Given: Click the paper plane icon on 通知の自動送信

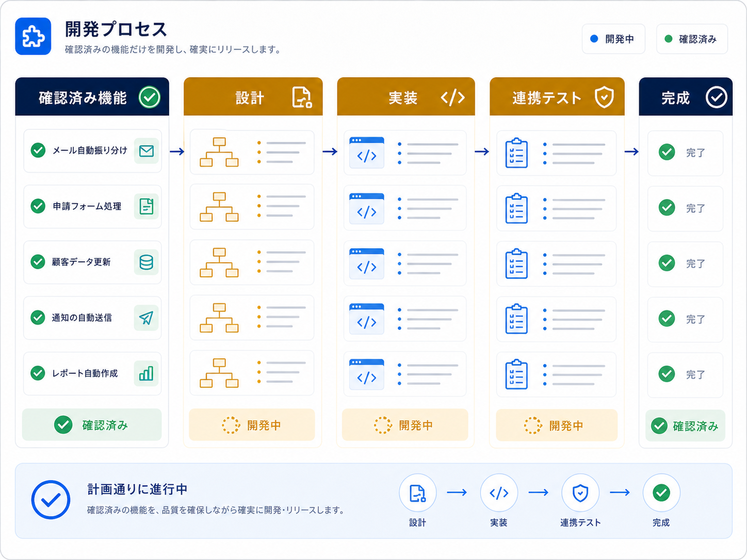Looking at the screenshot, I should [x=147, y=318].
